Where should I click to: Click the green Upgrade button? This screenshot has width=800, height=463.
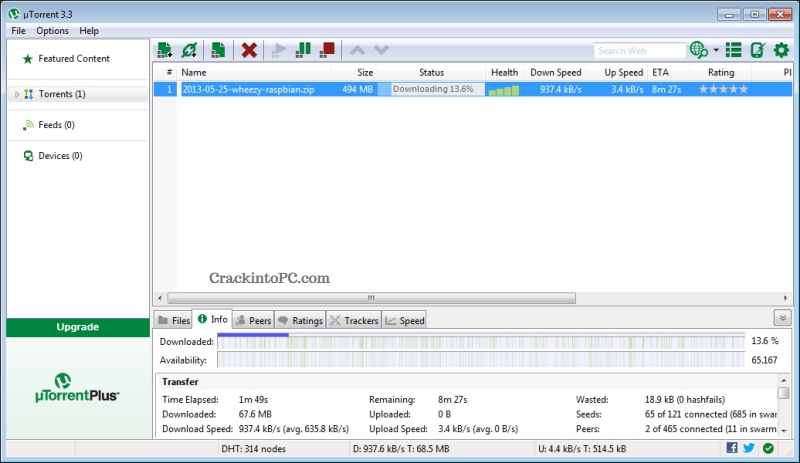[x=78, y=327]
